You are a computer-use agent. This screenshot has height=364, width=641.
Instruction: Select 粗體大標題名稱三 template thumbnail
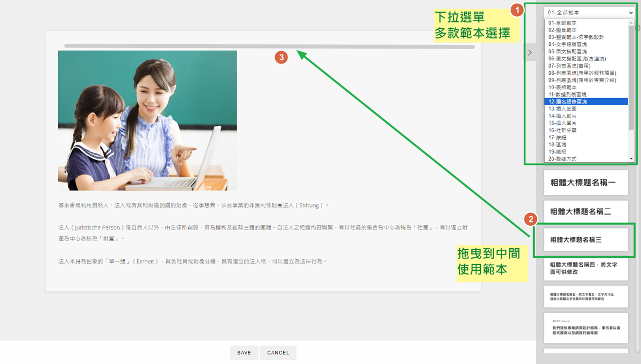[x=586, y=240]
